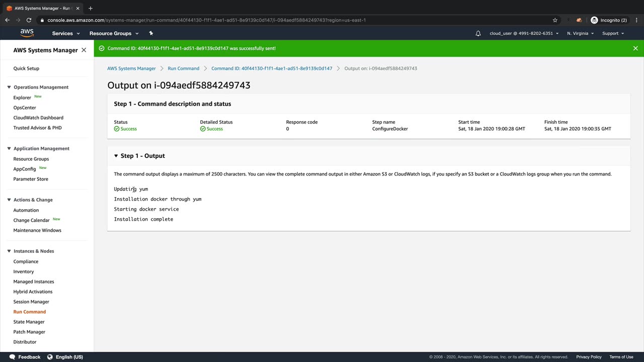Dismiss the green success banner
644x362 pixels.
pyautogui.click(x=635, y=48)
